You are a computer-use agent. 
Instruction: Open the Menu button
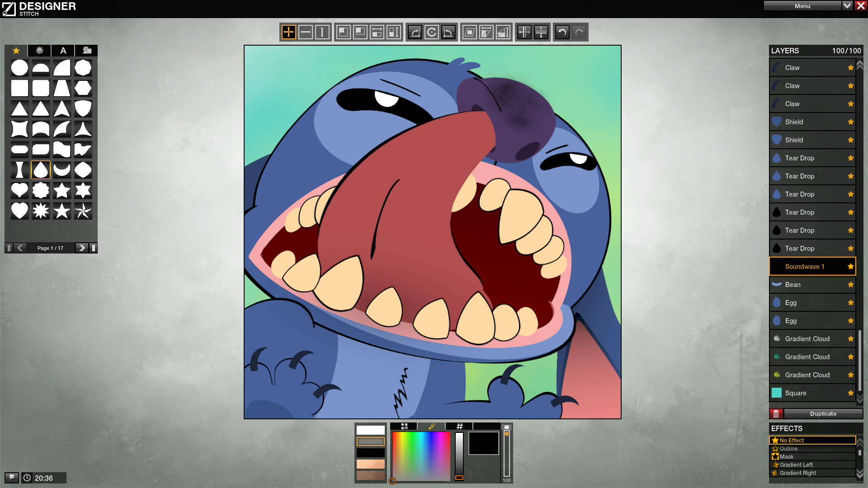[802, 5]
